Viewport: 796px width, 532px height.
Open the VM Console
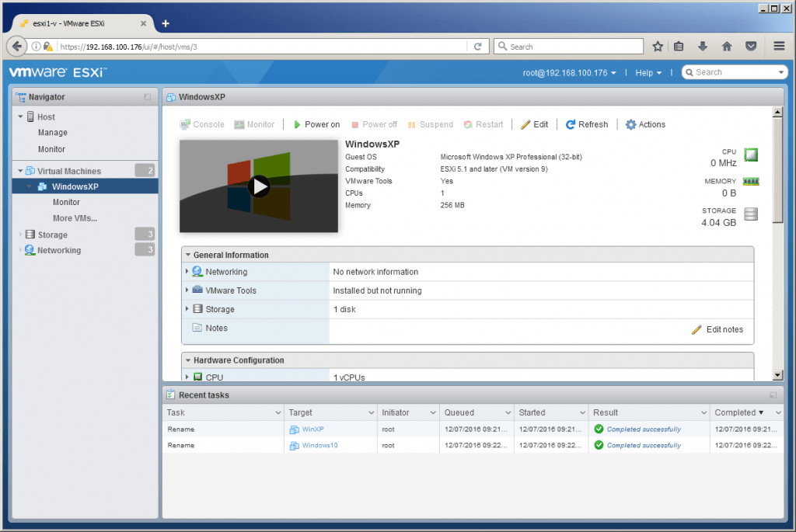pyautogui.click(x=201, y=125)
